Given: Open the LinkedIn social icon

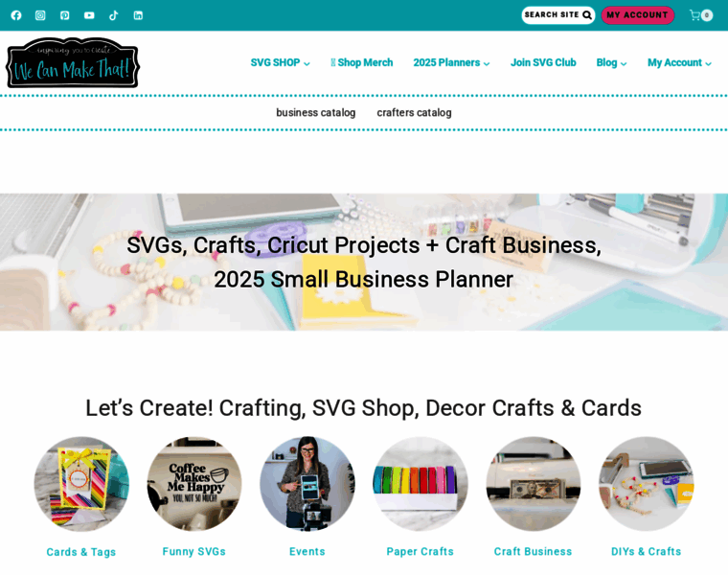Looking at the screenshot, I should [x=138, y=15].
